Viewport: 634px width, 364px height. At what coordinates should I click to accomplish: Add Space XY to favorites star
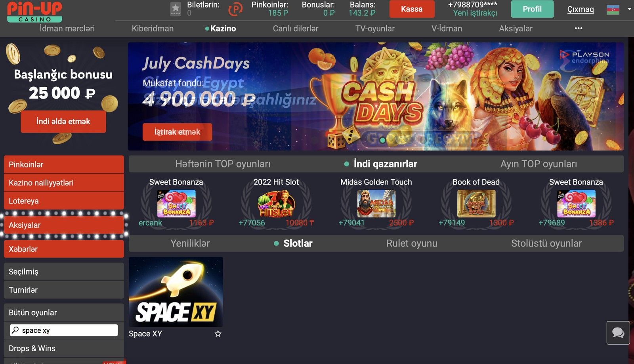click(218, 334)
